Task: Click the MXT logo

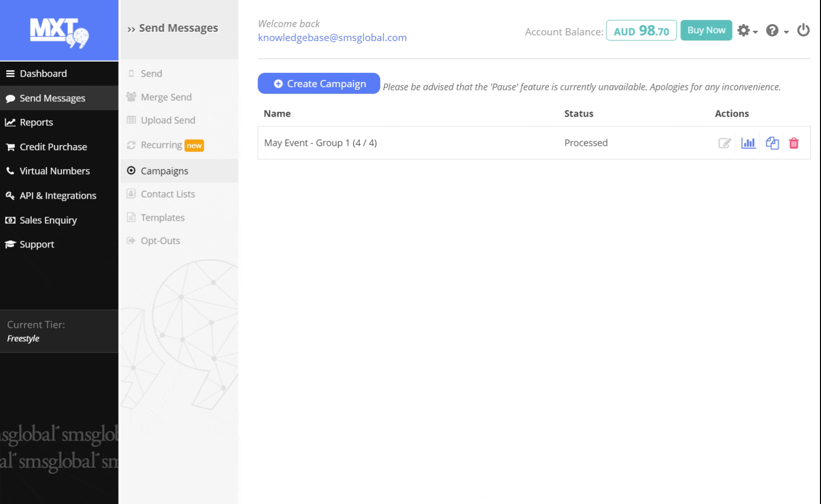Action: tap(59, 32)
